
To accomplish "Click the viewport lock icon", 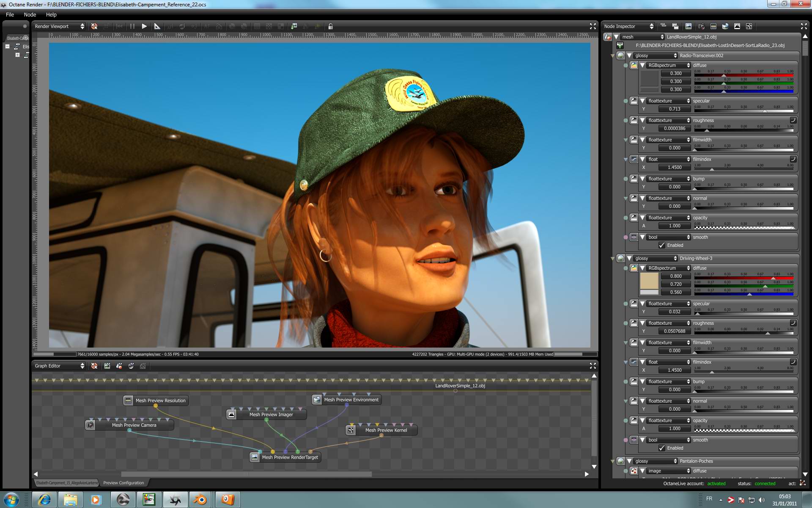I will point(331,26).
